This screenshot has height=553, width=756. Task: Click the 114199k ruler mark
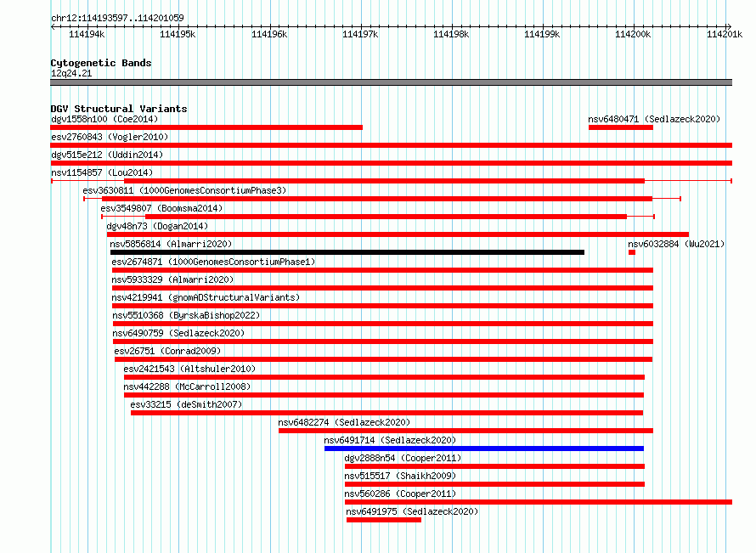[542, 34]
